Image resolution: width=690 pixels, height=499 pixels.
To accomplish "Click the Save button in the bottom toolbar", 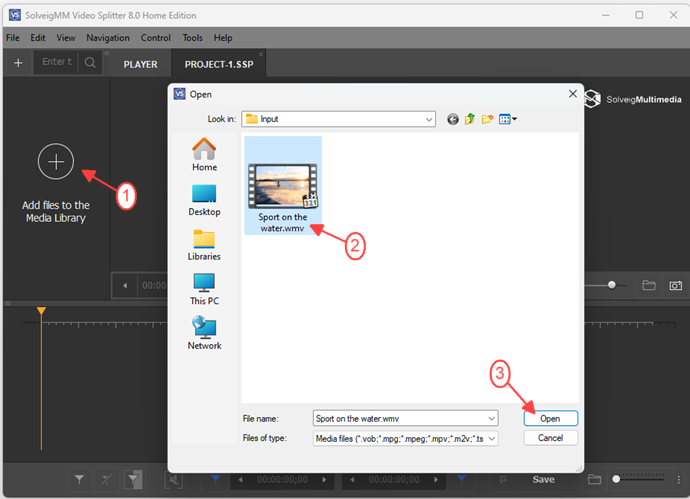I will point(543,479).
